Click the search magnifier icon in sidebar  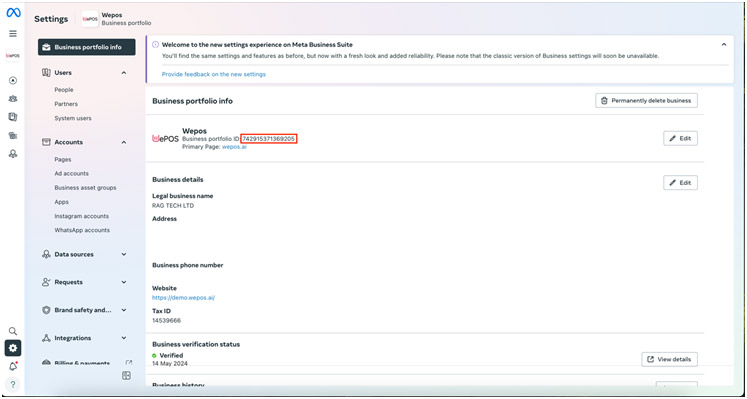tap(13, 331)
